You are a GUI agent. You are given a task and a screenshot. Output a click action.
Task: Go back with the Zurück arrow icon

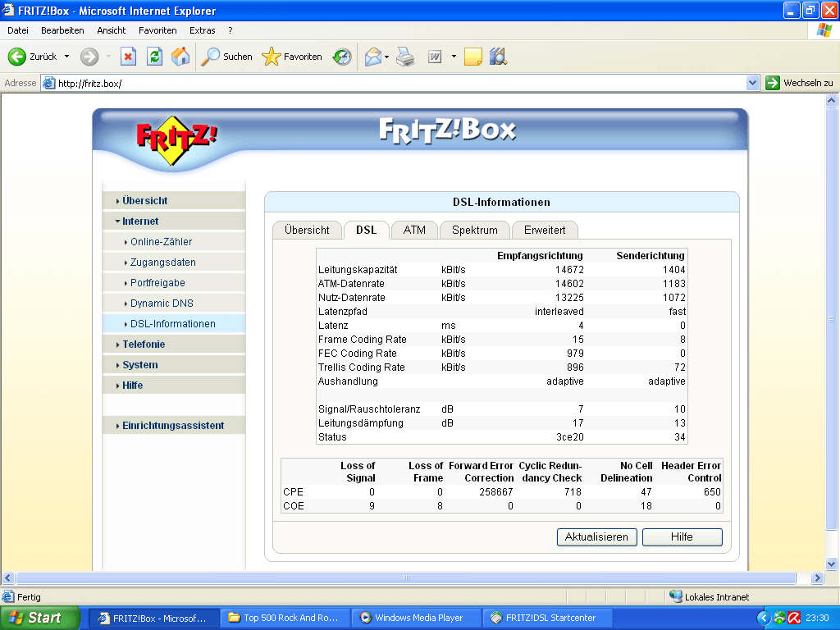(16, 57)
